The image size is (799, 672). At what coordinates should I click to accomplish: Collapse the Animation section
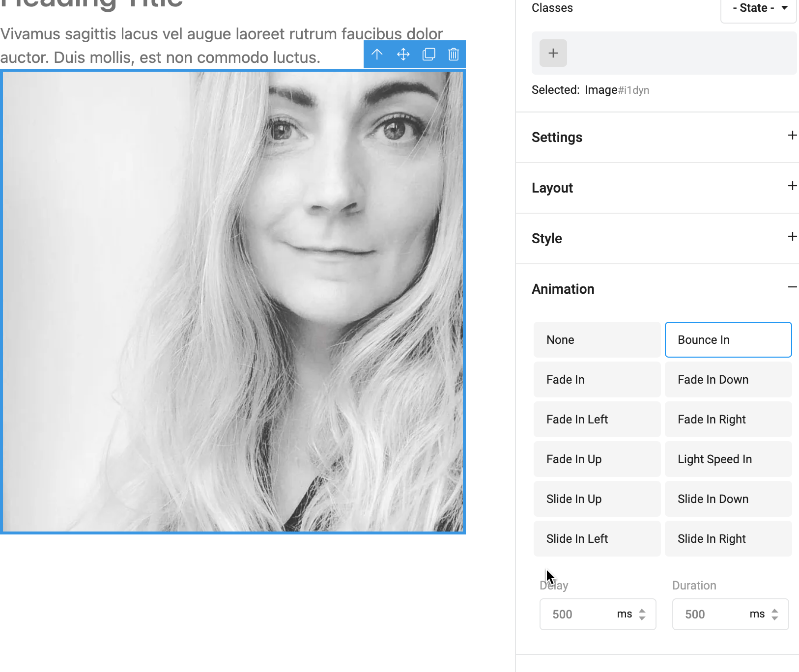pyautogui.click(x=792, y=287)
